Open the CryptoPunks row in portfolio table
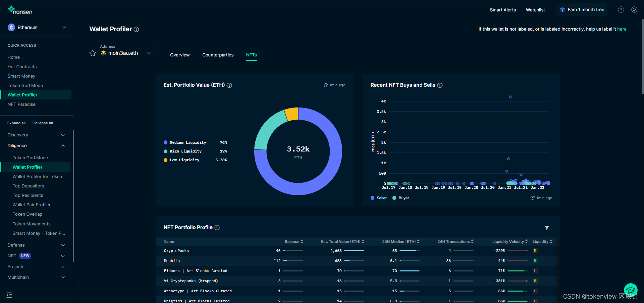The image size is (644, 303). pos(358,251)
